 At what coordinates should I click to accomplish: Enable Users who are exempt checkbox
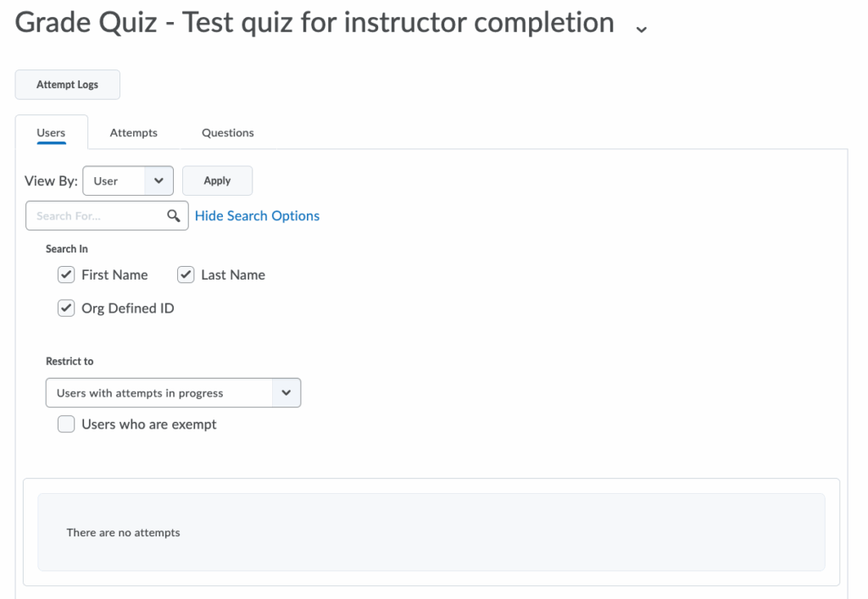pyautogui.click(x=66, y=424)
